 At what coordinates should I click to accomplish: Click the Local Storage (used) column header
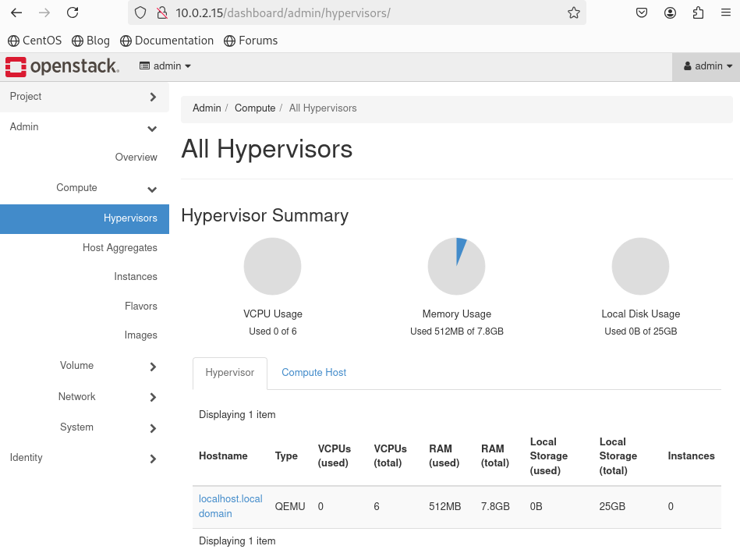[x=549, y=456]
